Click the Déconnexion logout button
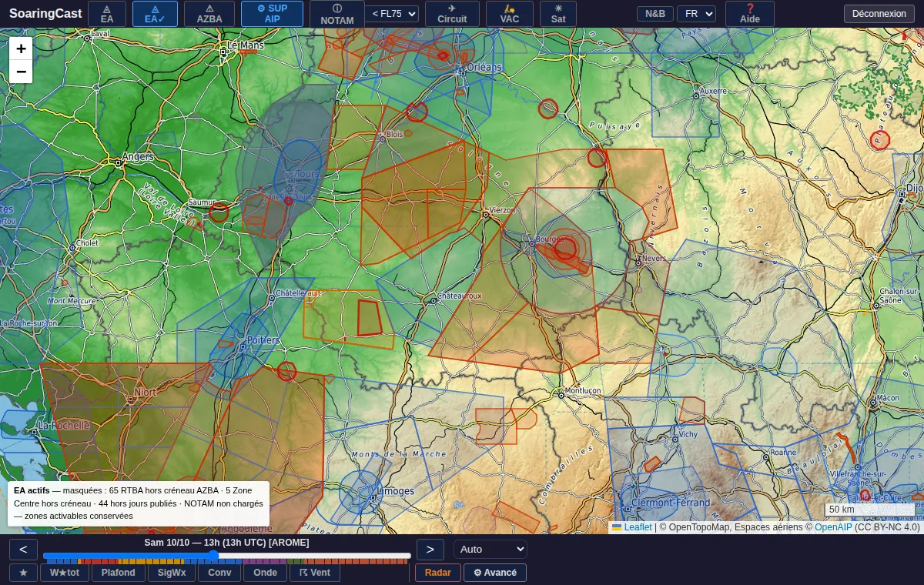The width and height of the screenshot is (924, 585). coord(879,14)
